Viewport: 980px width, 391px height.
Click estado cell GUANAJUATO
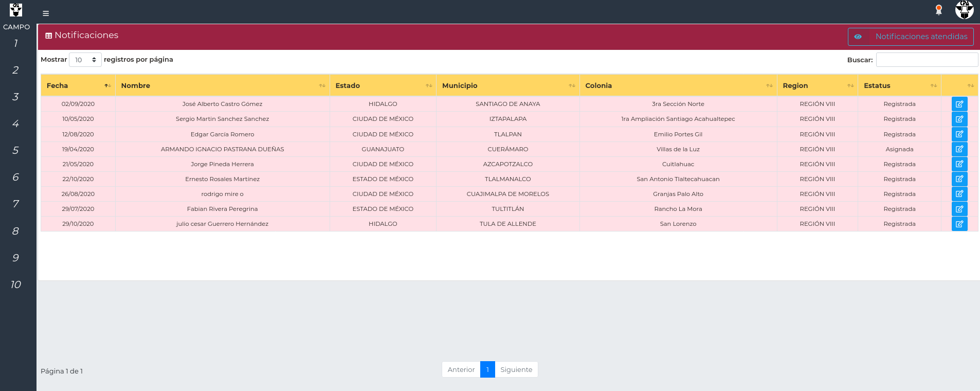click(x=383, y=149)
